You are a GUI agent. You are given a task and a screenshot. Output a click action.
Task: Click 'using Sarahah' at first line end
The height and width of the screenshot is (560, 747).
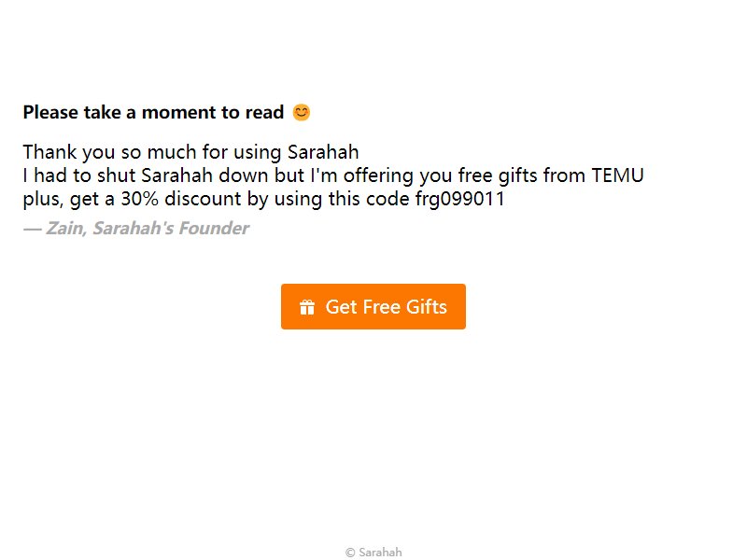coord(296,152)
